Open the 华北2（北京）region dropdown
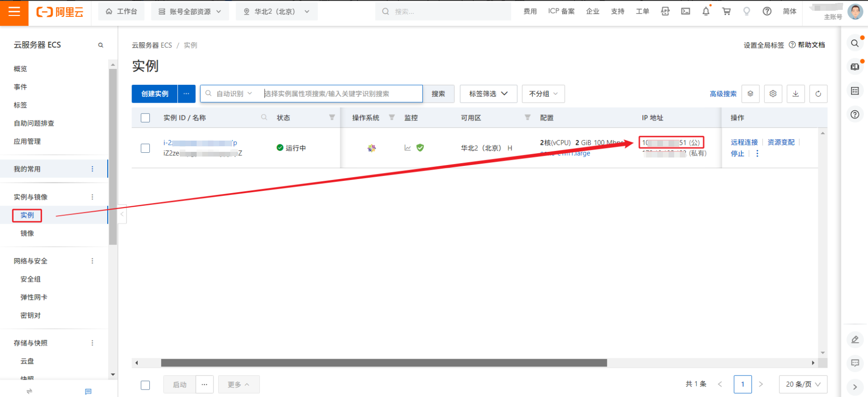This screenshot has height=397, width=868. click(277, 12)
